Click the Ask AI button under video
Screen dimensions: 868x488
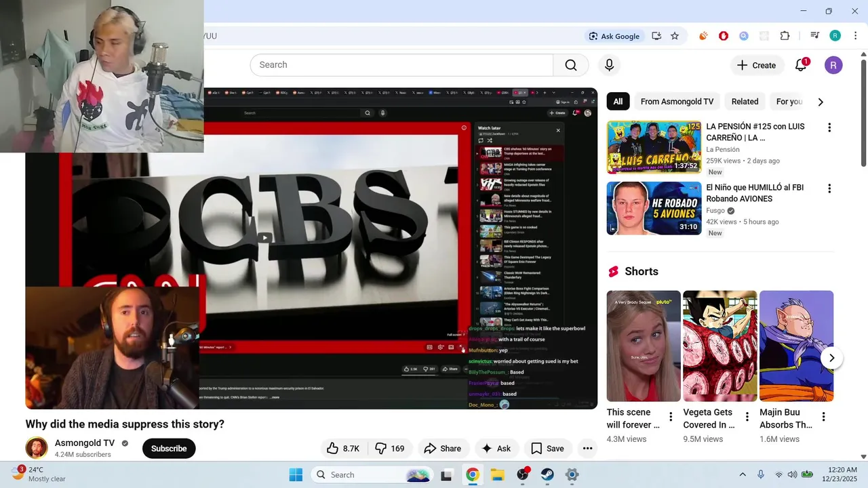point(496,449)
